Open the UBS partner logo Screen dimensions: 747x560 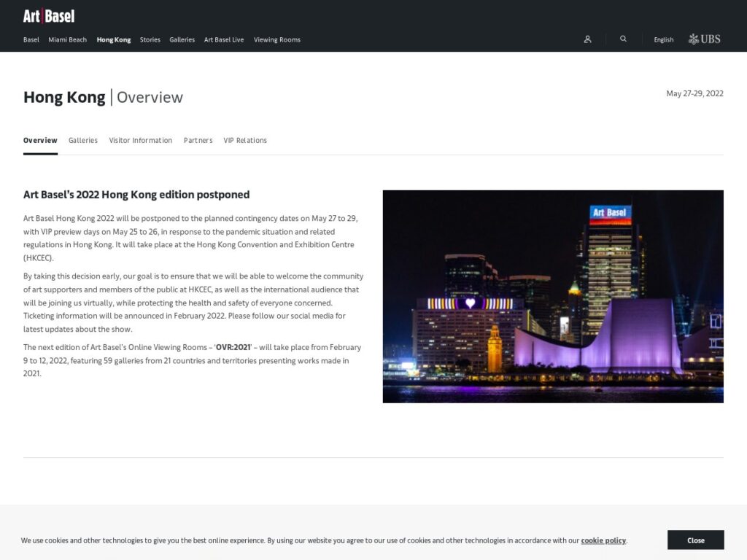(704, 39)
